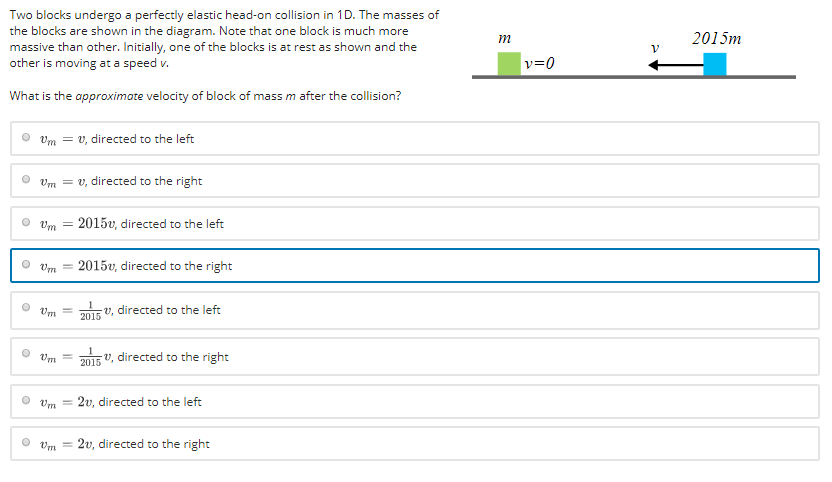Click the '2015m' mass label
Image resolution: width=832 pixels, height=482 pixels.
pyautogui.click(x=716, y=39)
